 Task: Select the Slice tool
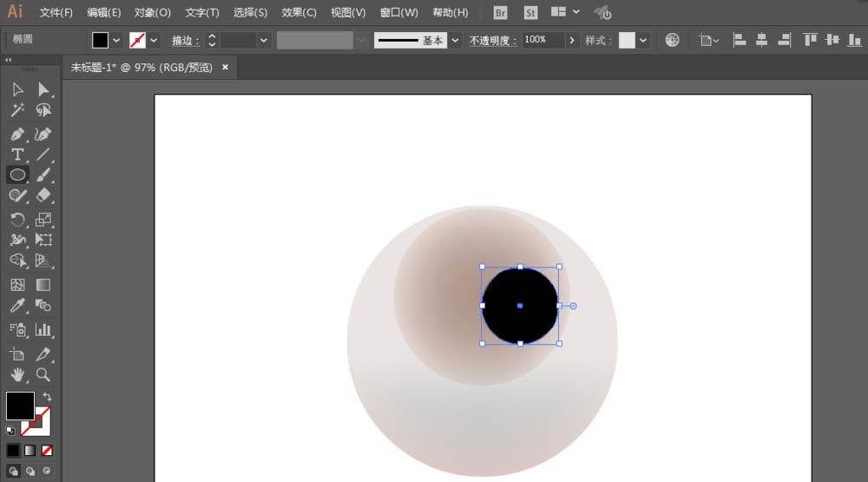[x=43, y=354]
